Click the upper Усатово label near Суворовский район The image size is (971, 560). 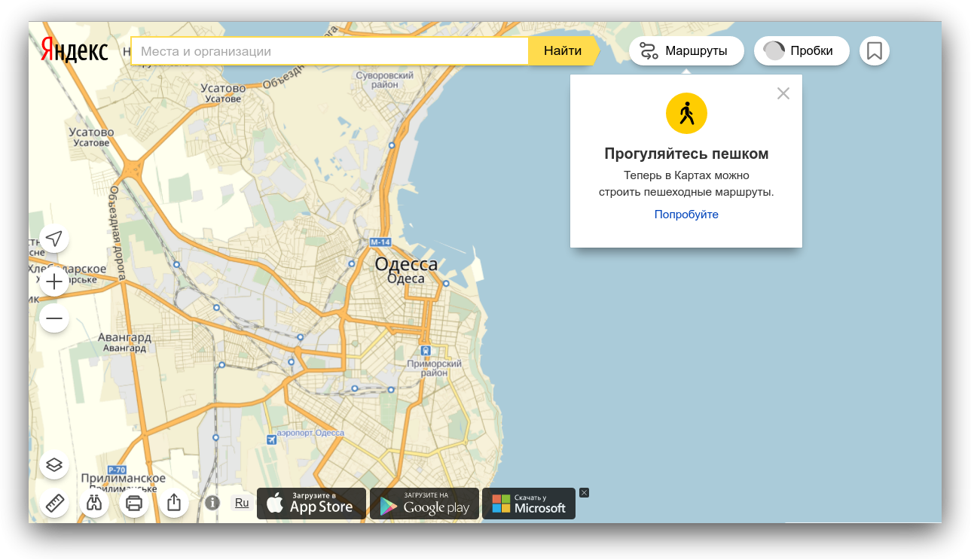224,88
